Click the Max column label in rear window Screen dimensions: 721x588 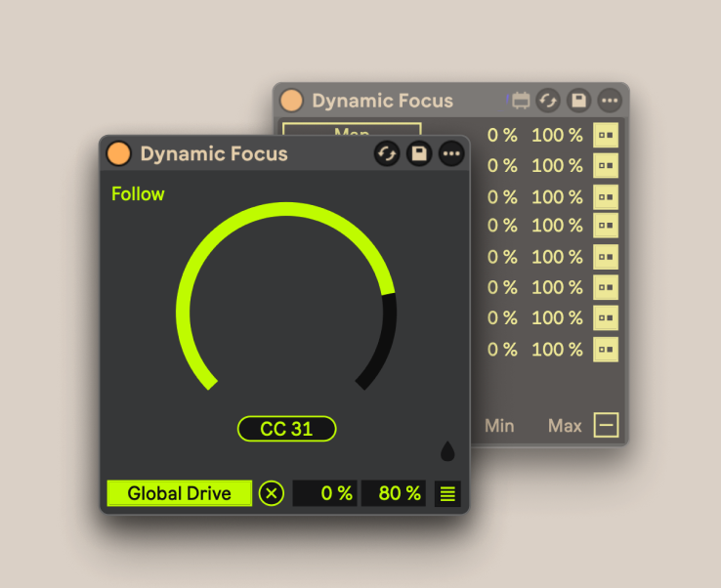click(x=565, y=426)
